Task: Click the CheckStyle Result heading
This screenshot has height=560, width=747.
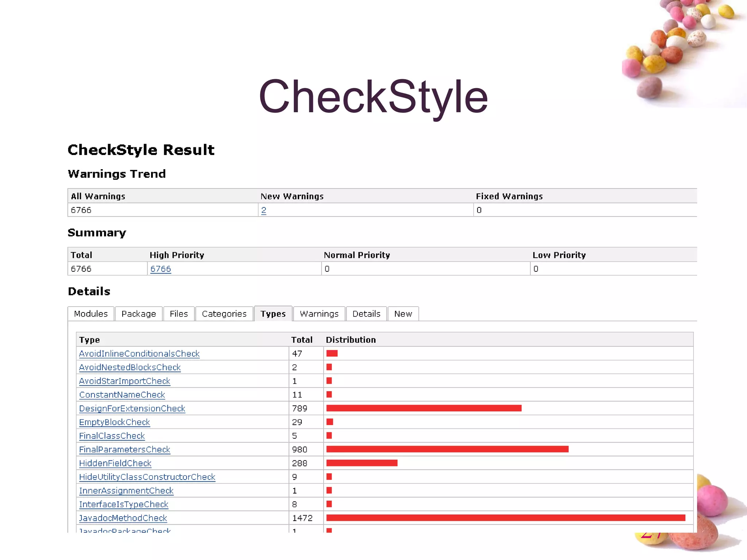Action: [141, 150]
